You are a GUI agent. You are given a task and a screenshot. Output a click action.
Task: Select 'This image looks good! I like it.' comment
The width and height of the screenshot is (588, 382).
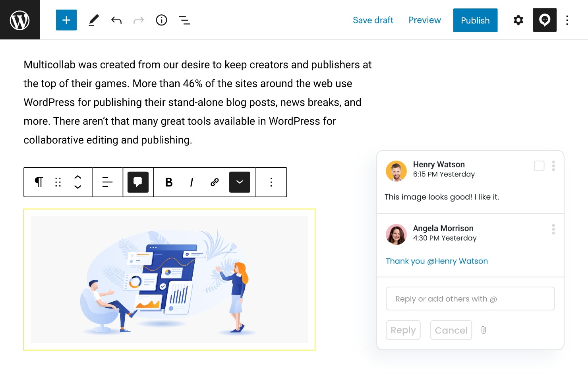click(x=442, y=197)
